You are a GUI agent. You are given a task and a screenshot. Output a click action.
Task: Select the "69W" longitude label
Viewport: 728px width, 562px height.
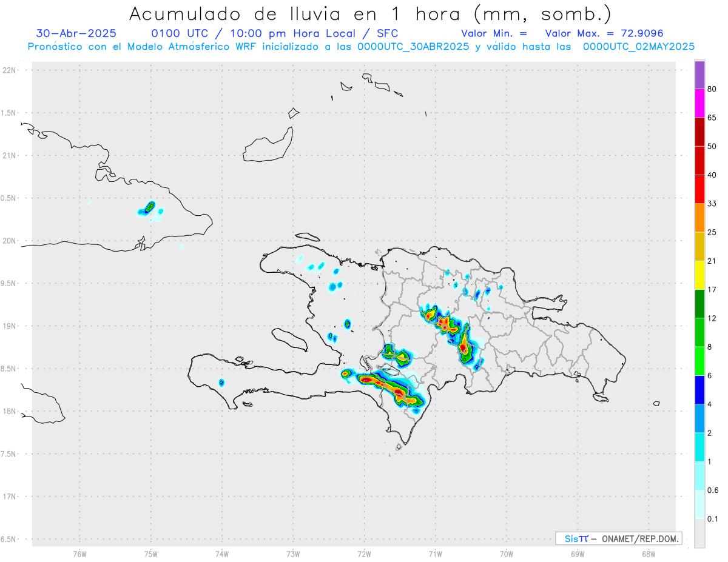[578, 554]
